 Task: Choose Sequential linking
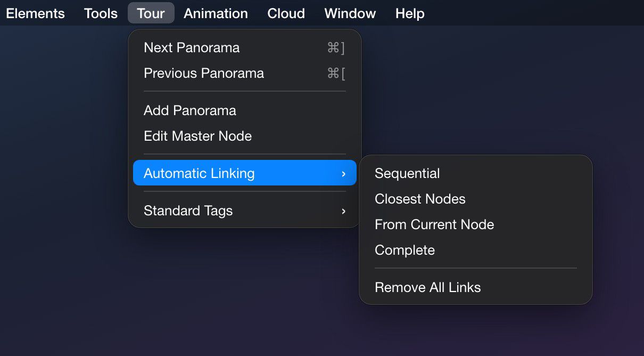pyautogui.click(x=476, y=174)
